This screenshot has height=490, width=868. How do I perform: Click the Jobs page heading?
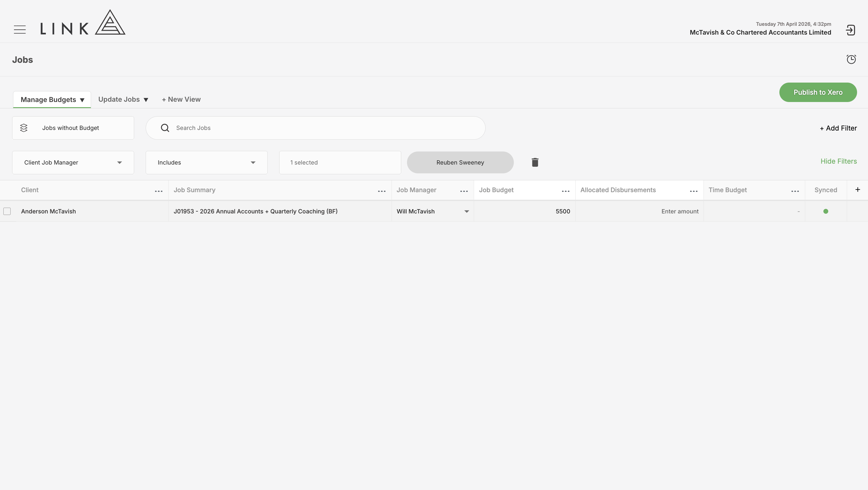(x=22, y=60)
